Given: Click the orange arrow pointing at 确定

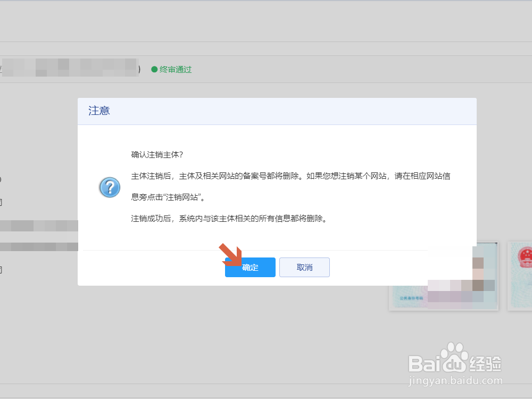Looking at the screenshot, I should [230, 254].
